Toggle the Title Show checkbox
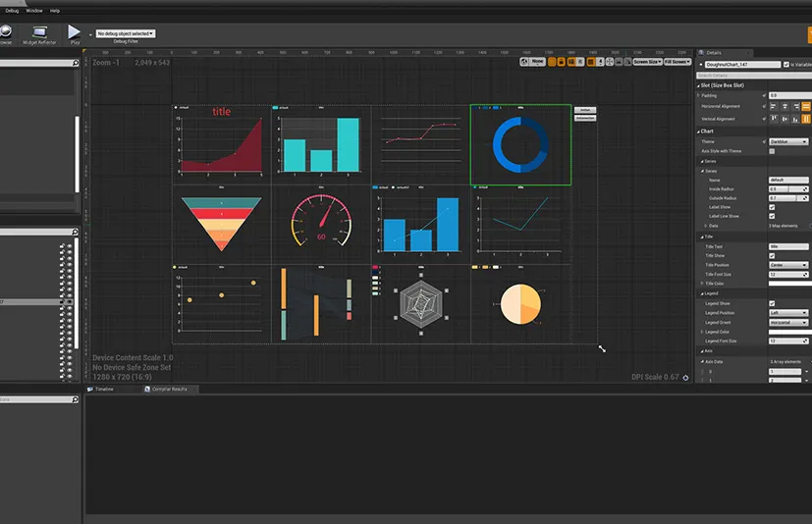This screenshot has height=524, width=812. pyautogui.click(x=772, y=256)
